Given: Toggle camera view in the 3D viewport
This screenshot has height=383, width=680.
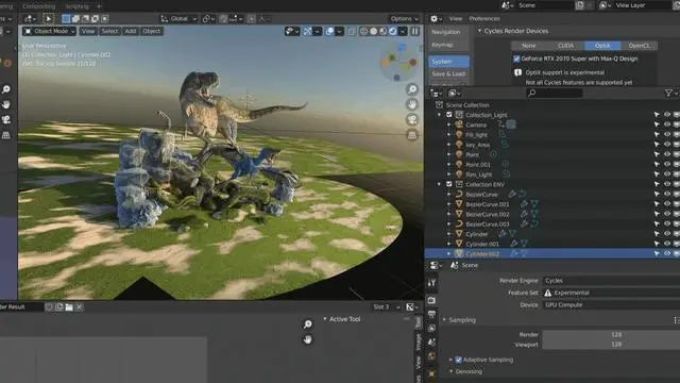Looking at the screenshot, I should coord(412,119).
